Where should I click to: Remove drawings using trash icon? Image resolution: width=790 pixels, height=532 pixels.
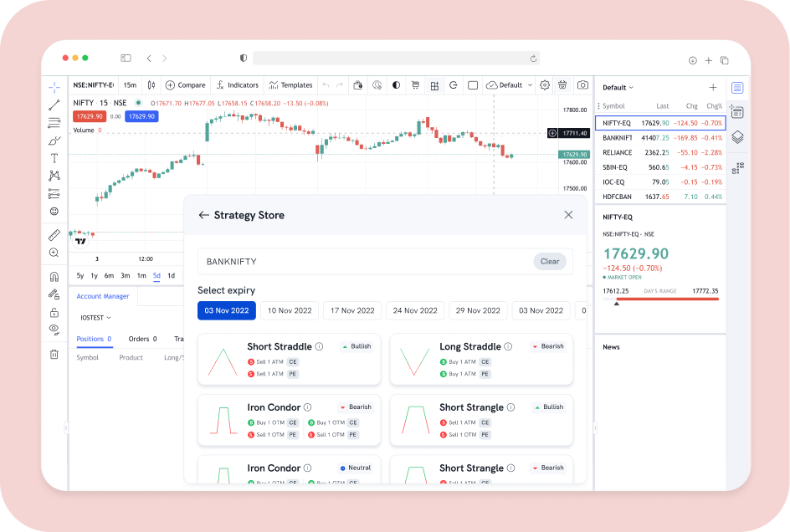click(54, 354)
